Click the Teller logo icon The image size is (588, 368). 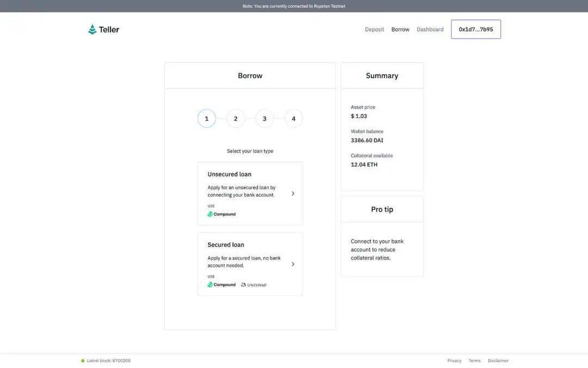92,29
